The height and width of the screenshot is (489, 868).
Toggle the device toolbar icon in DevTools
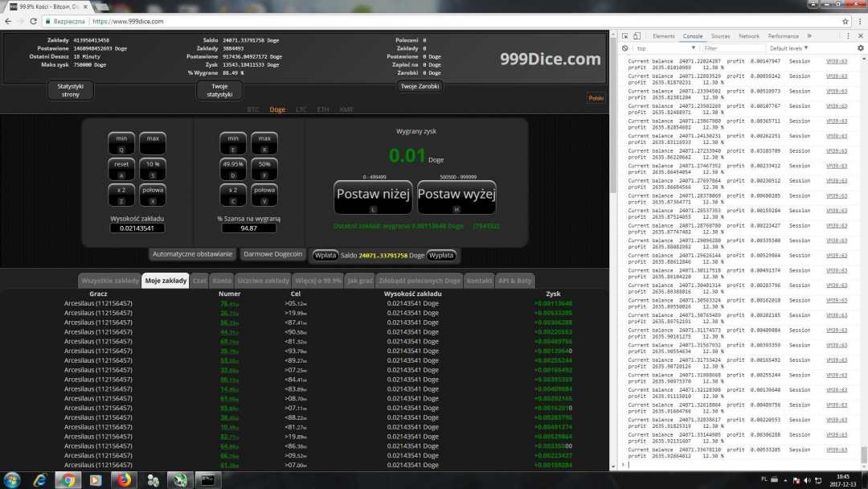[x=637, y=36]
